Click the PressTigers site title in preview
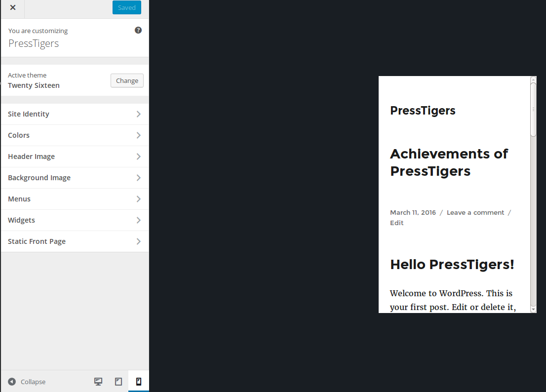546x392 pixels. 423,111
